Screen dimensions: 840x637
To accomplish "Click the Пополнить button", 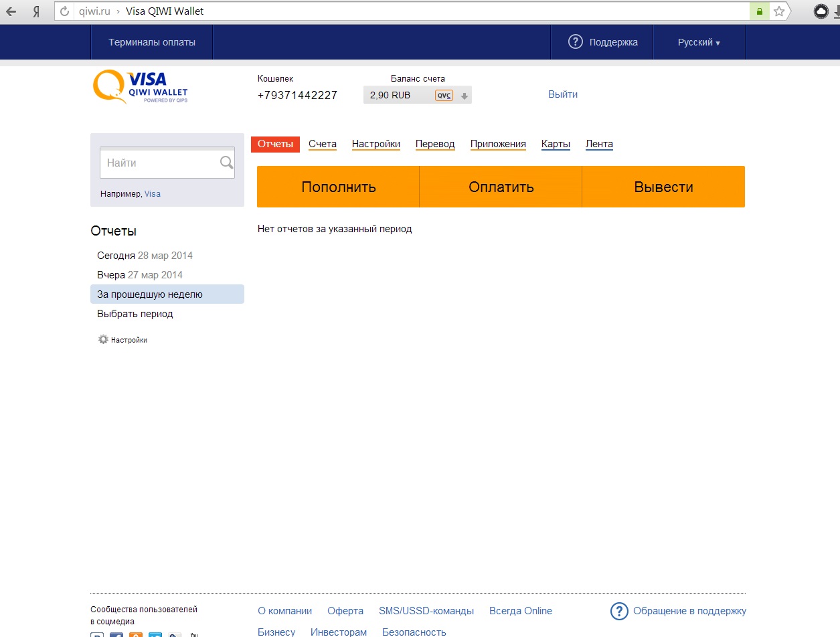I will (338, 187).
